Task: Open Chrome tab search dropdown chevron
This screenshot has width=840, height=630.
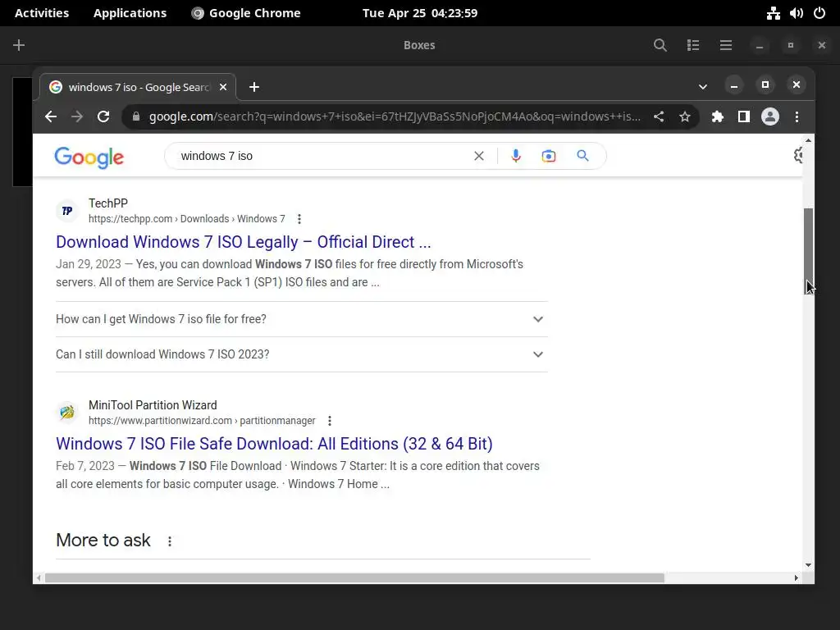Action: (703, 86)
